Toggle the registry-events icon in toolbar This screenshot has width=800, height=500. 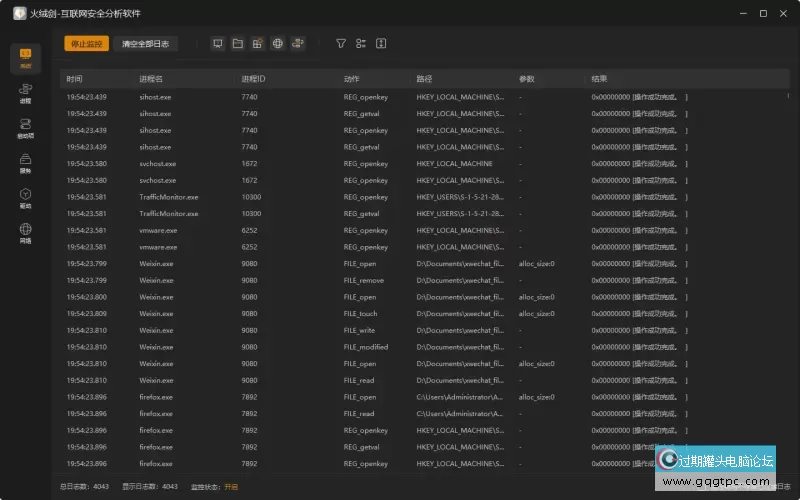click(x=258, y=44)
